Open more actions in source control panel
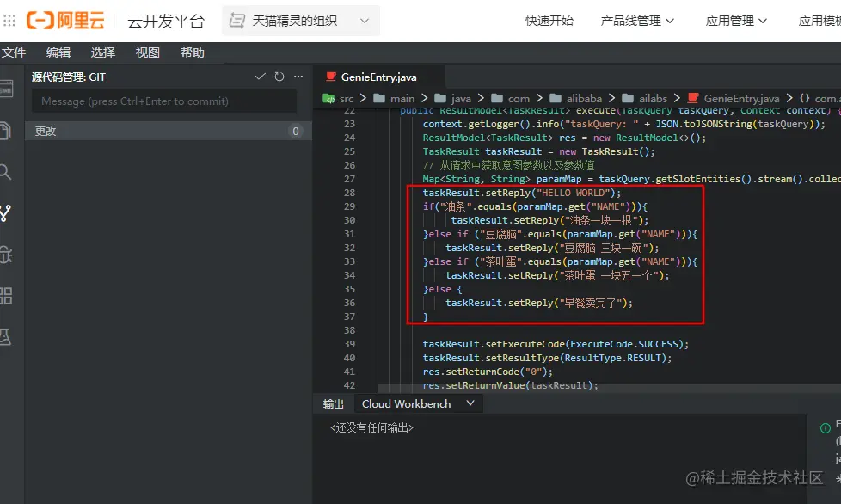841x504 pixels. pyautogui.click(x=298, y=77)
